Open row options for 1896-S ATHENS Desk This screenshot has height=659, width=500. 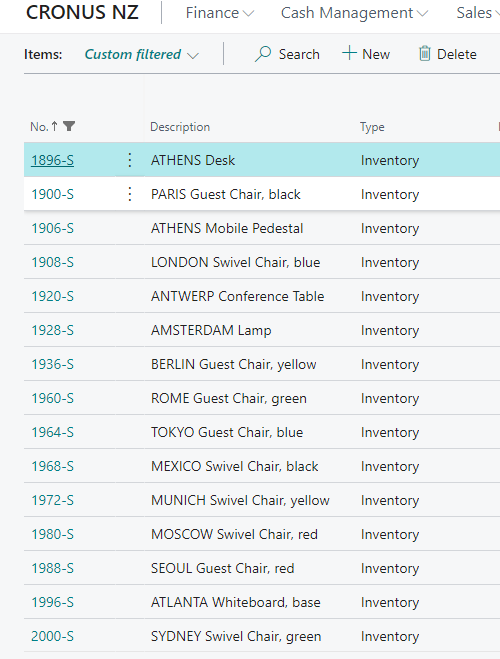(x=130, y=160)
